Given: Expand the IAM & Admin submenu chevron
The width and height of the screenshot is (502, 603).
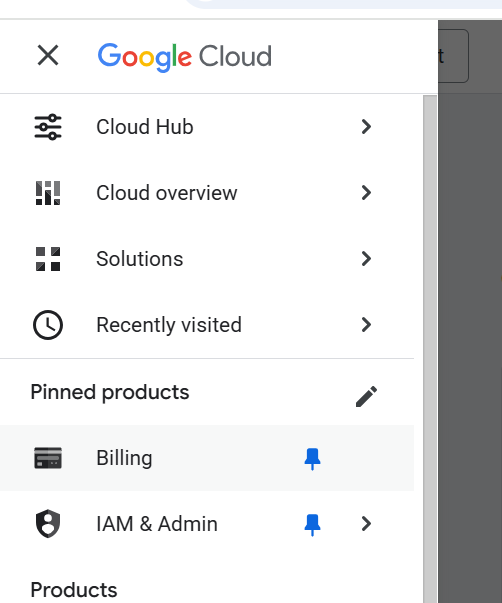Looking at the screenshot, I should click(x=367, y=524).
